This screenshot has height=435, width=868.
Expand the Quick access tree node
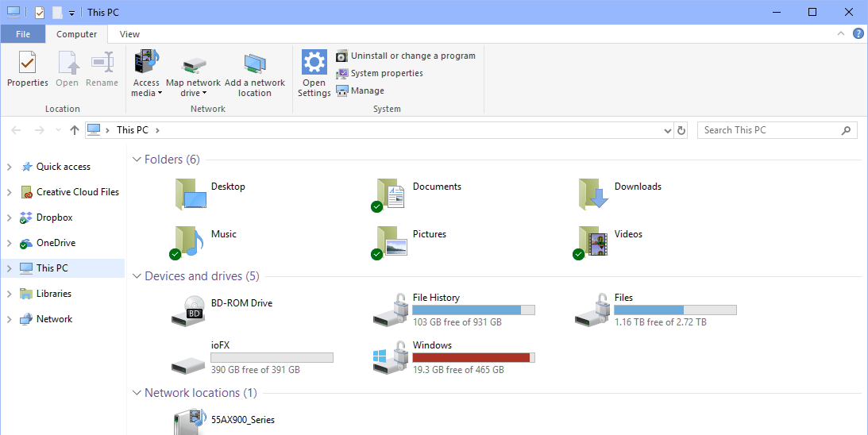pyautogui.click(x=9, y=167)
